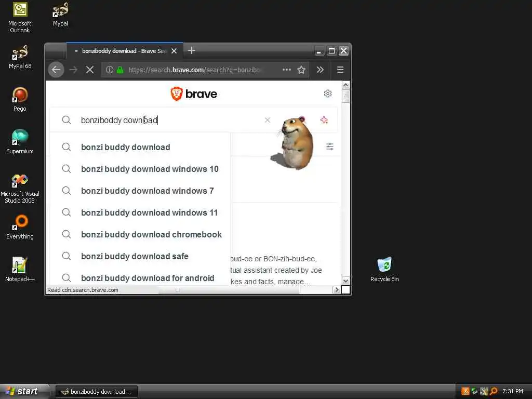Clear the search query with X
The width and height of the screenshot is (532, 399).
pyautogui.click(x=268, y=120)
